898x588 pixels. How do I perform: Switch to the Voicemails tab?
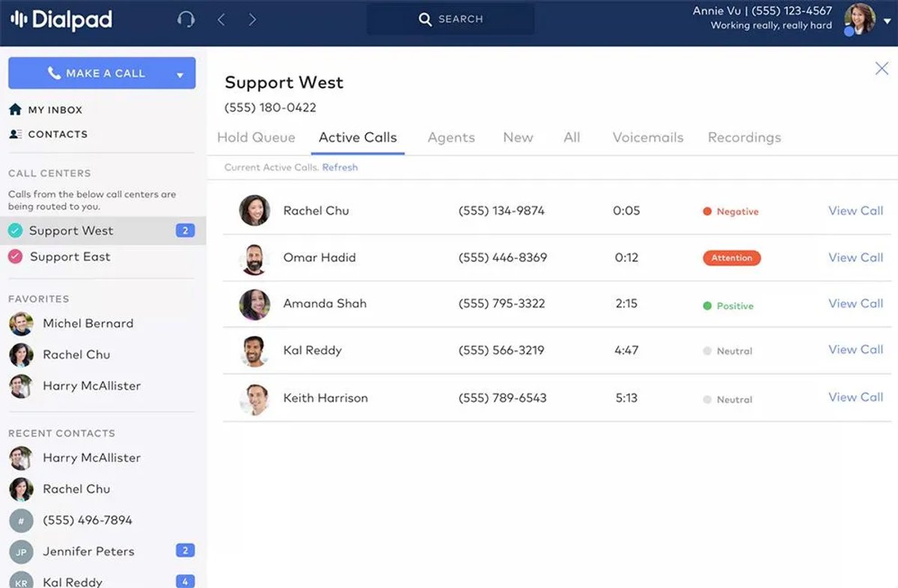click(648, 138)
